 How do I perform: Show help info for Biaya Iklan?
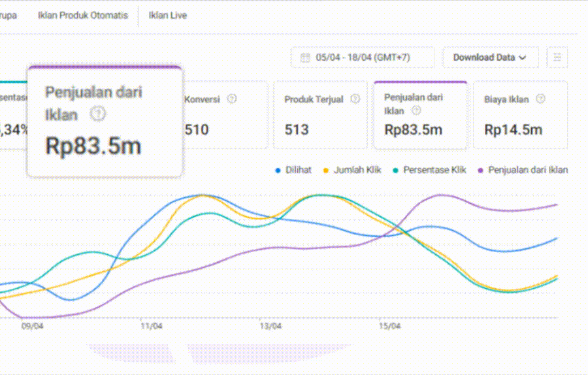[x=540, y=99]
